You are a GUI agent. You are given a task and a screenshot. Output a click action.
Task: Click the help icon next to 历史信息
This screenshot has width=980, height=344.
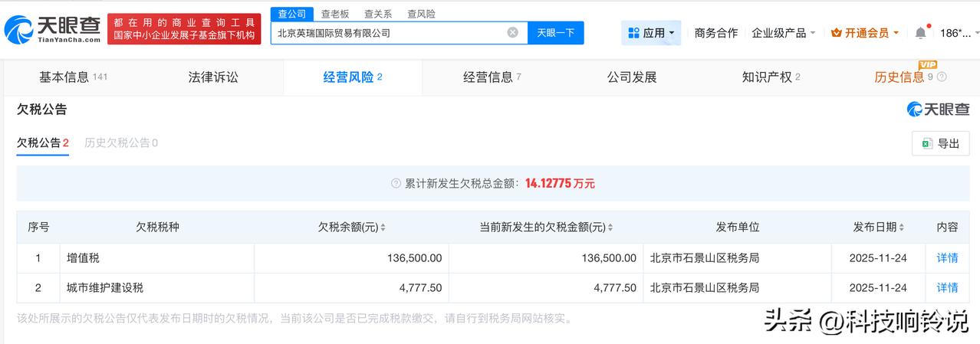(x=942, y=77)
